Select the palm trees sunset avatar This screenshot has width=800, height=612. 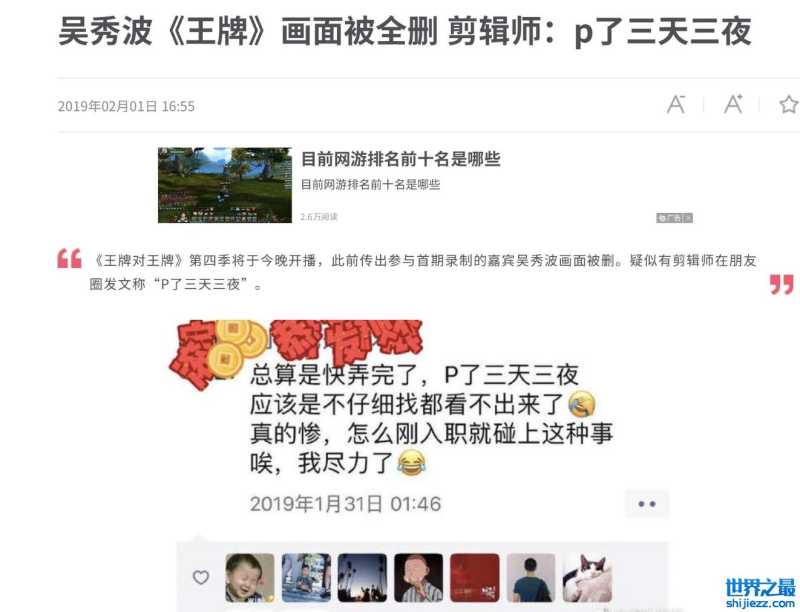click(362, 578)
